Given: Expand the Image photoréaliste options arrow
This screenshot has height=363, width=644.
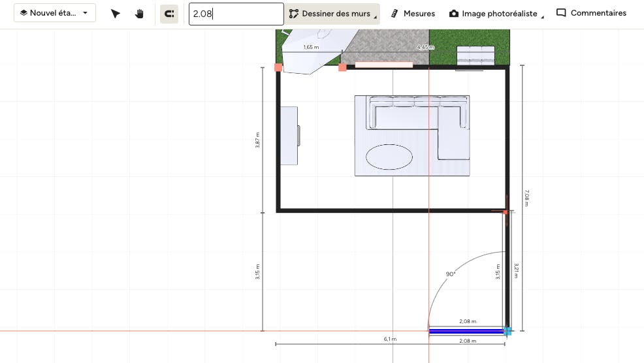Looking at the screenshot, I should [x=542, y=18].
